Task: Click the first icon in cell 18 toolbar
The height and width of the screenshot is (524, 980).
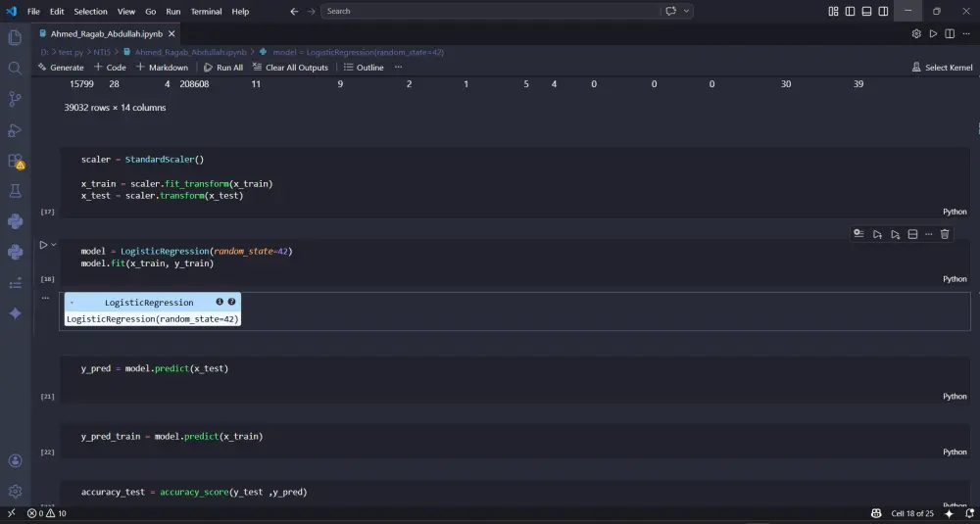Action: click(x=858, y=233)
